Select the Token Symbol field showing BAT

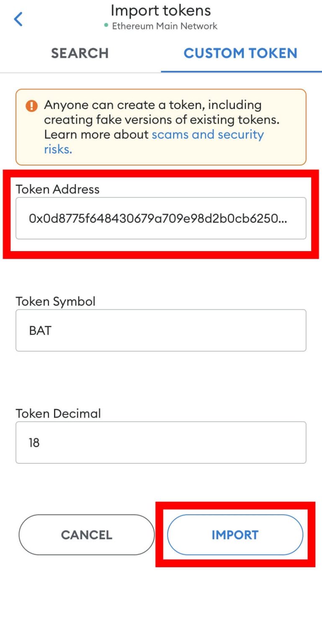coord(161,330)
